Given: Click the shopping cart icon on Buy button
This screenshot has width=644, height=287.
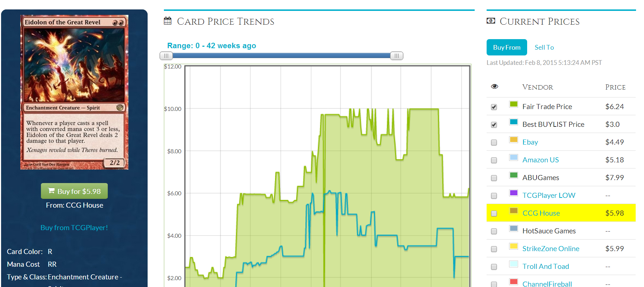Looking at the screenshot, I should click(51, 191).
